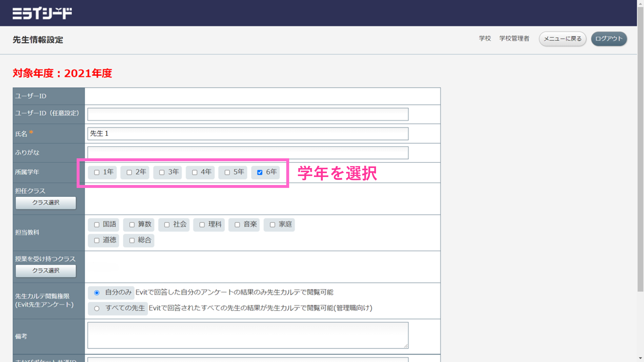This screenshot has width=644, height=362.
Task: Check the 音楽 subject checkbox
Action: 237,225
